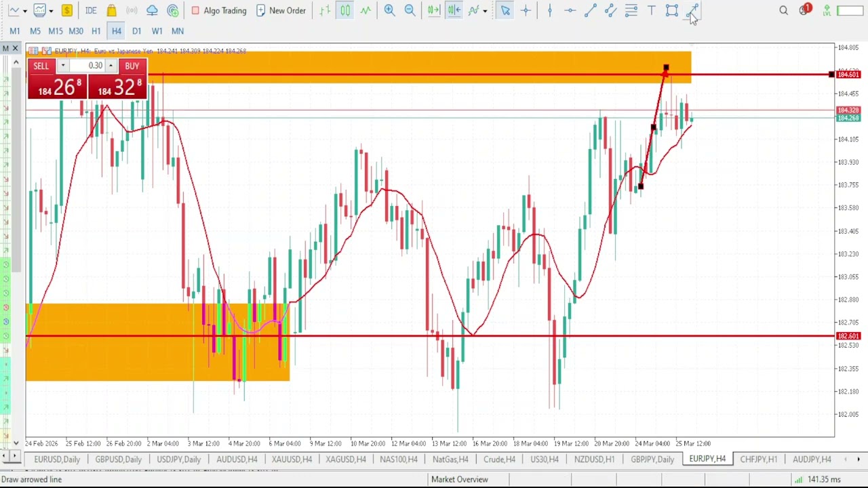Open the IDE MetaEditor button
Image resolution: width=868 pixels, height=488 pixels.
point(91,10)
